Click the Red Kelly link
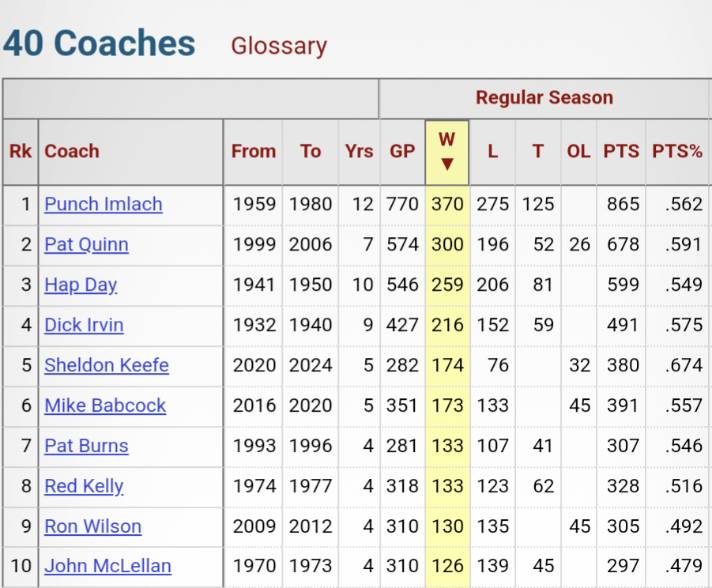This screenshot has height=588, width=712. coord(84,486)
